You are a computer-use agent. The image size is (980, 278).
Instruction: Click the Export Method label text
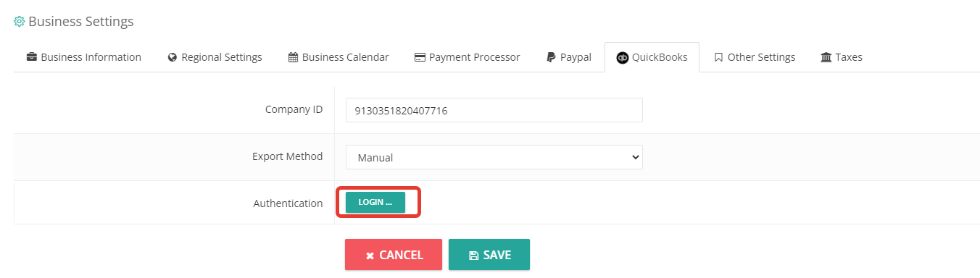287,156
